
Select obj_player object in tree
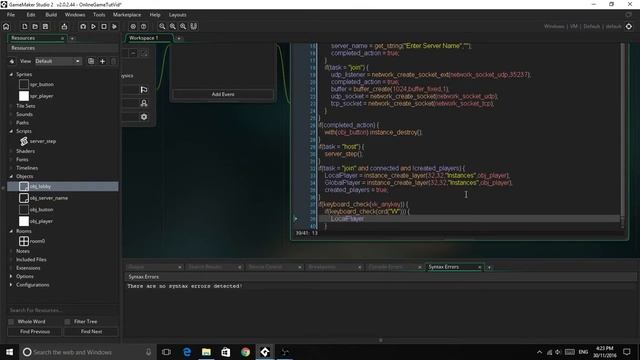click(41, 221)
